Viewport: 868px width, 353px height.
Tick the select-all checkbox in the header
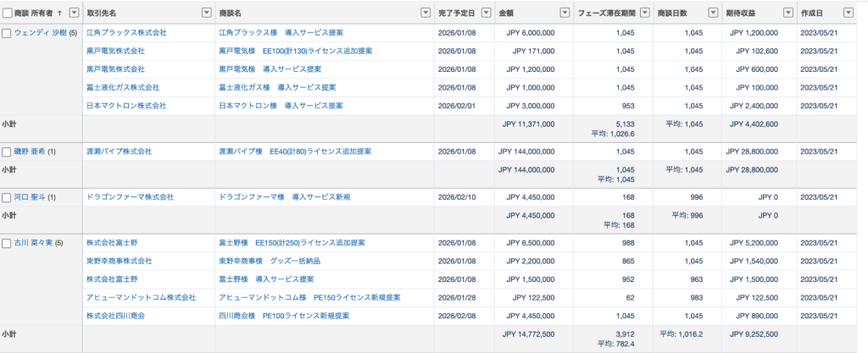point(7,13)
